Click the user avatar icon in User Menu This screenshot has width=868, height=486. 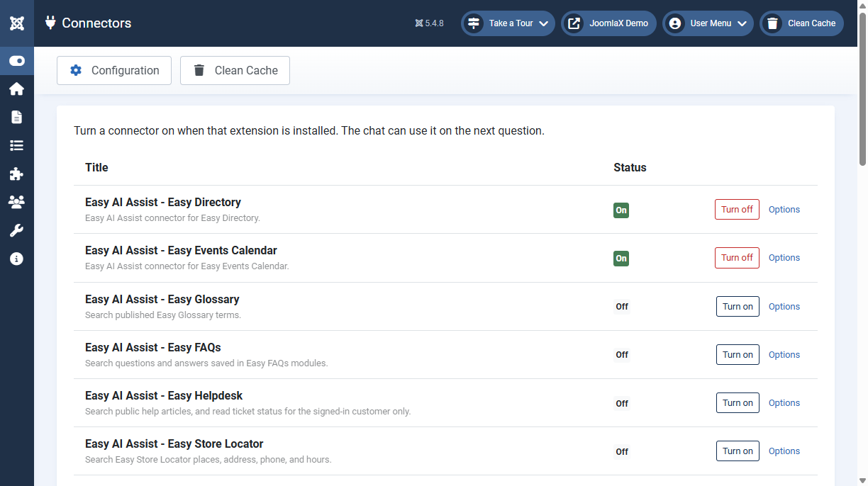675,23
